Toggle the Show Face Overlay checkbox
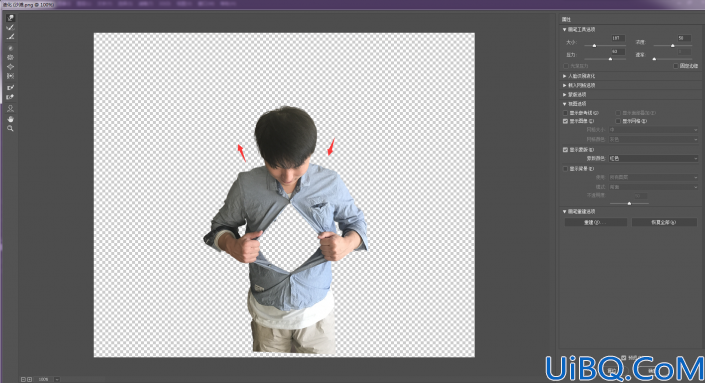The width and height of the screenshot is (705, 383). click(x=618, y=113)
